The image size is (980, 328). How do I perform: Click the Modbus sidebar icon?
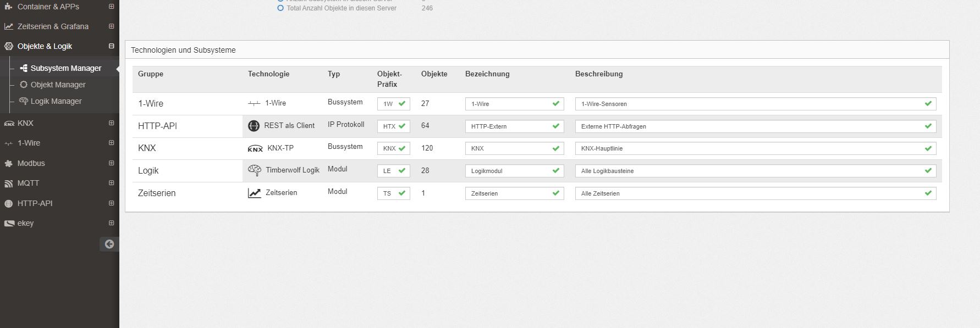point(8,163)
